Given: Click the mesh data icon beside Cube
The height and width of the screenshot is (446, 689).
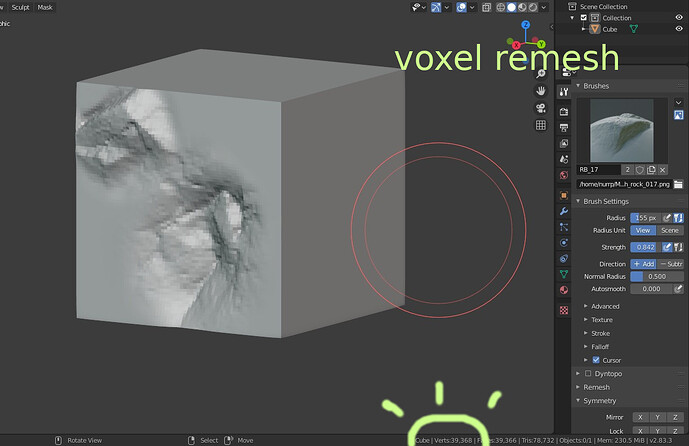Looking at the screenshot, I should tap(633, 29).
